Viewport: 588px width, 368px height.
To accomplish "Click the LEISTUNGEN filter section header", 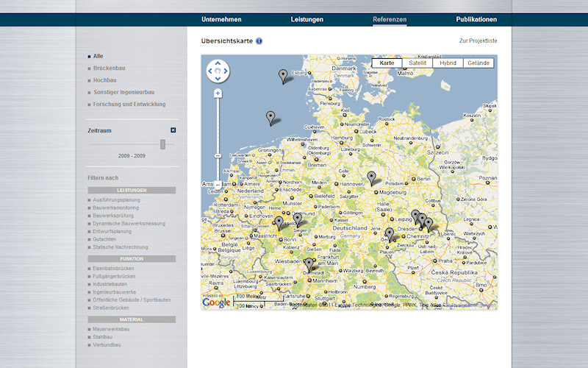I will click(132, 191).
